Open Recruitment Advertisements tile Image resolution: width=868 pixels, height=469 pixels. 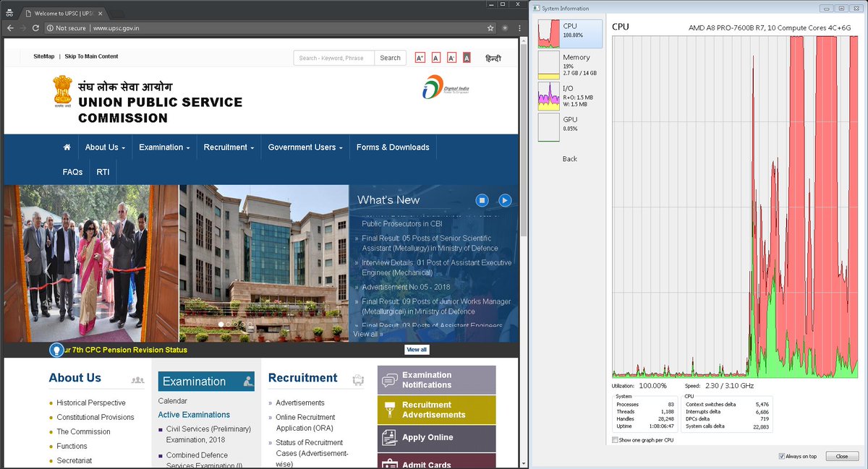437,410
